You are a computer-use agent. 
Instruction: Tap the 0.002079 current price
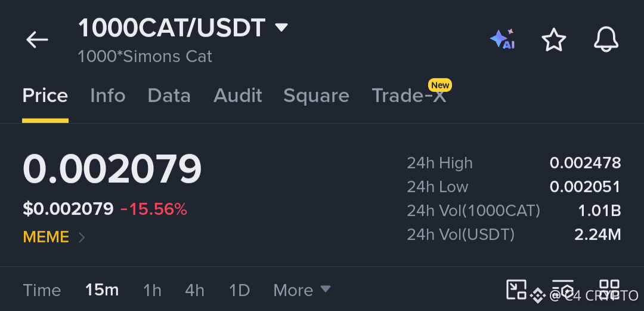pos(112,169)
